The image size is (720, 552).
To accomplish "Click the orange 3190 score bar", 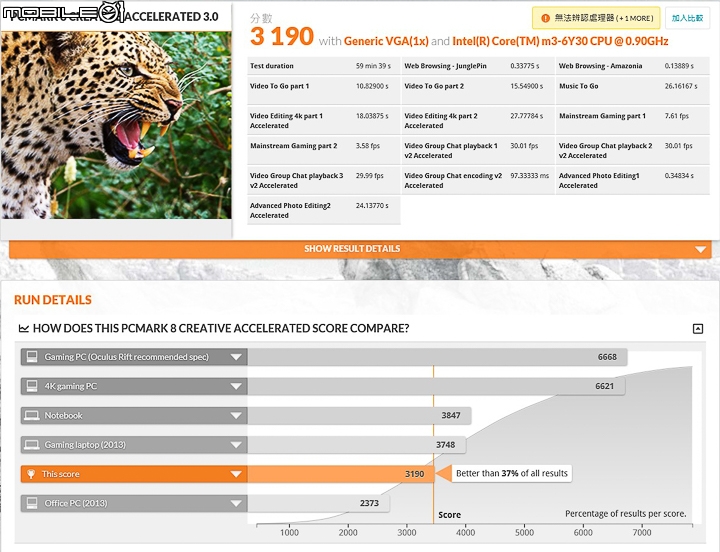I will click(341, 474).
